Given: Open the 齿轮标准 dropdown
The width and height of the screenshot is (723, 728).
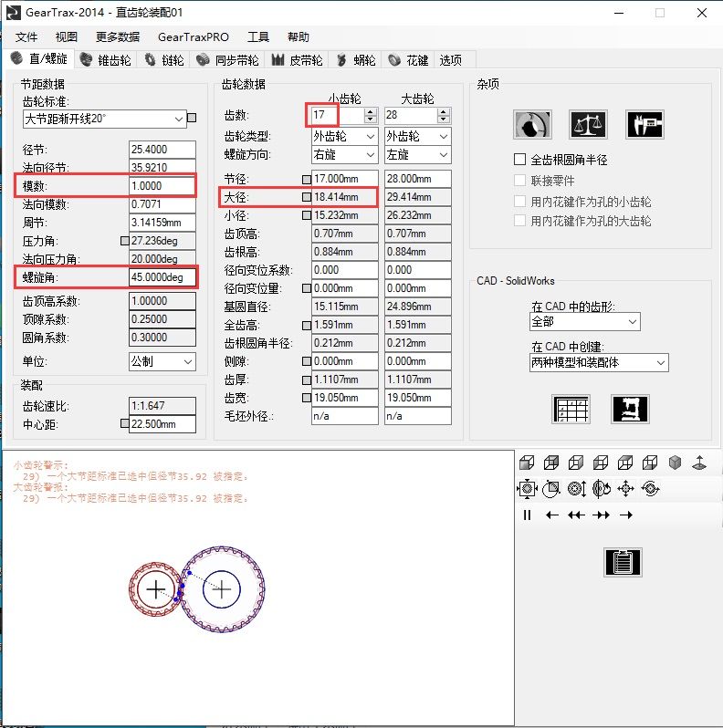Looking at the screenshot, I should [x=105, y=119].
